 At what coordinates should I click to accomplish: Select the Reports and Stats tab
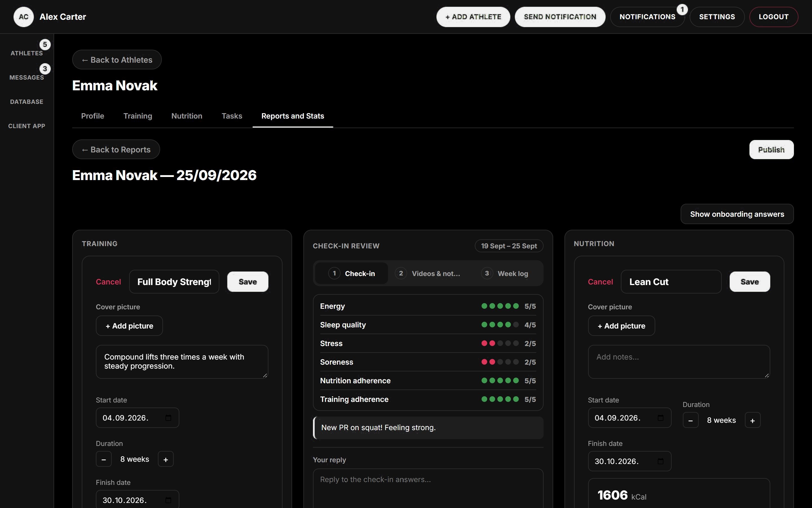(293, 116)
